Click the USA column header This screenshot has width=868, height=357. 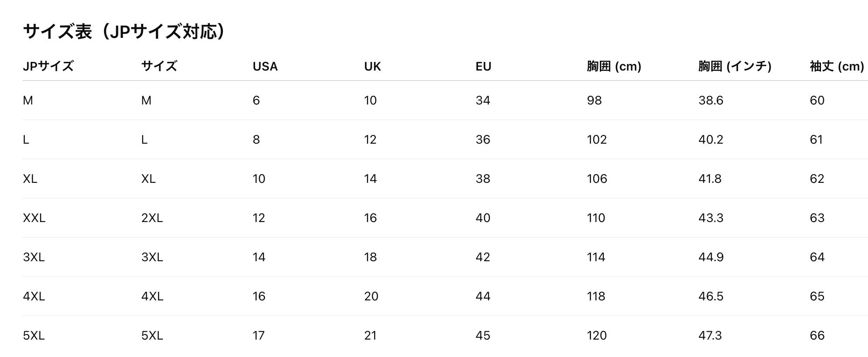click(x=265, y=66)
